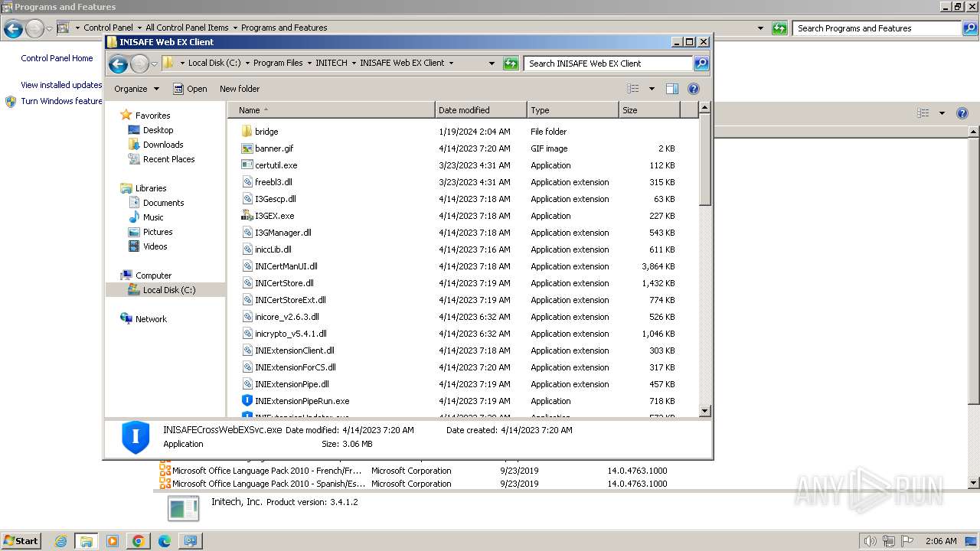
Task: Open Google Chrome from the taskbar
Action: [x=139, y=541]
